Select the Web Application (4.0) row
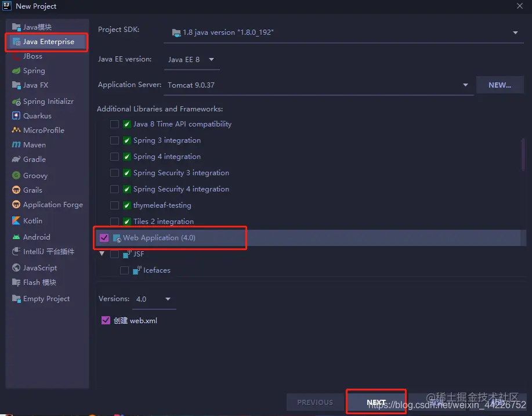 click(310, 238)
